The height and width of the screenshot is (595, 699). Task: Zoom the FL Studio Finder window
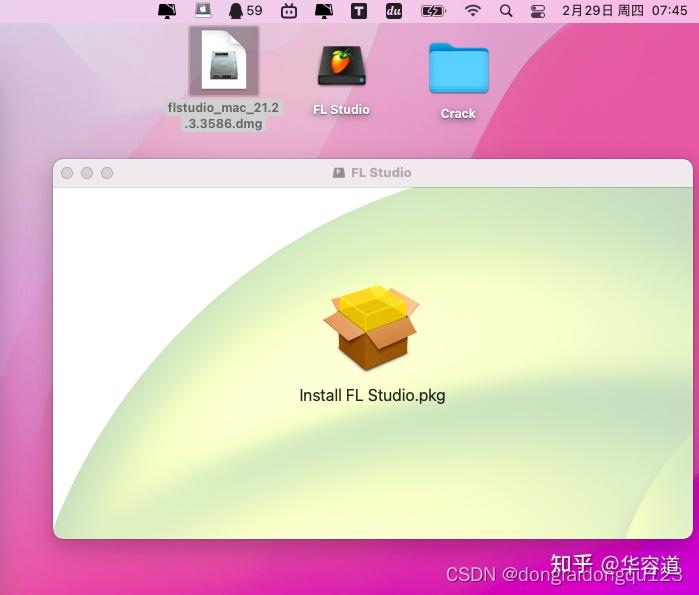107,173
